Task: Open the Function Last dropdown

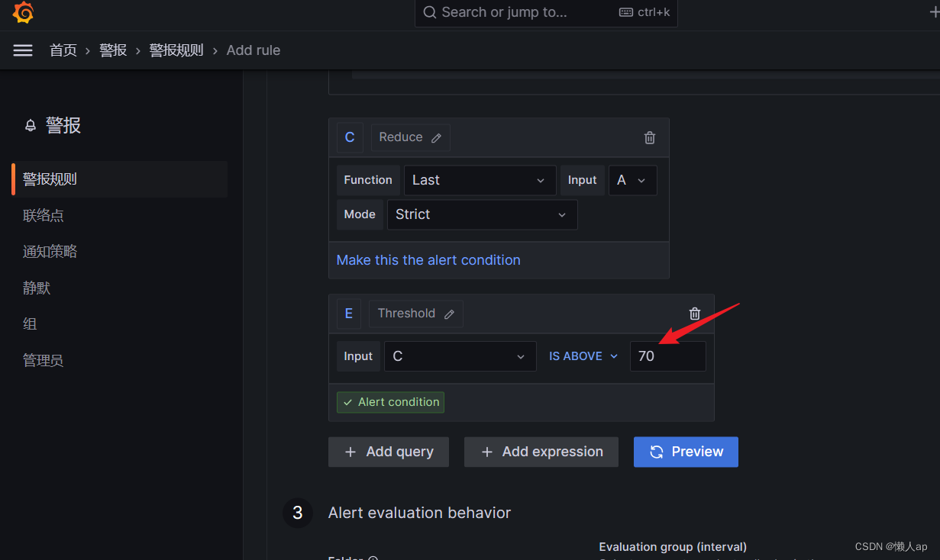Action: click(480, 180)
